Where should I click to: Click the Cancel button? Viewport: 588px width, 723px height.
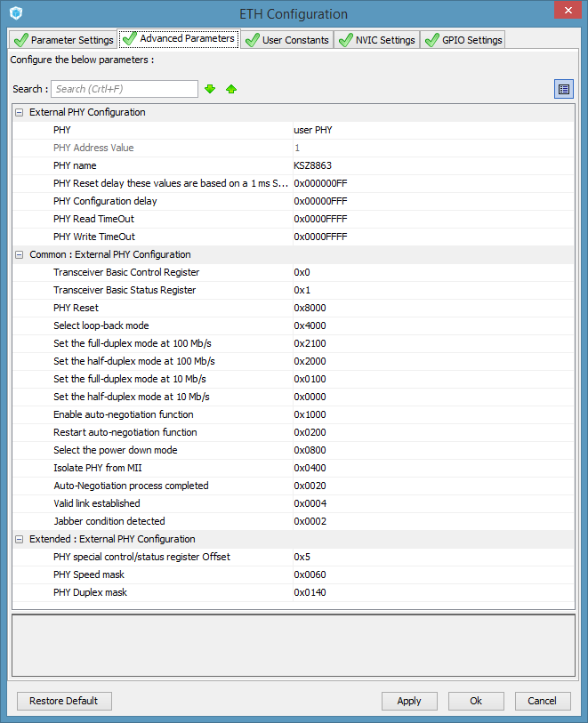click(543, 701)
